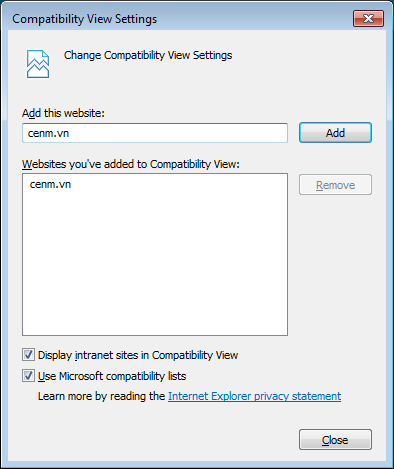Screen dimensions: 394x469
Task: Toggle the 'Display intranet sites' checkbox
Action: [28, 355]
